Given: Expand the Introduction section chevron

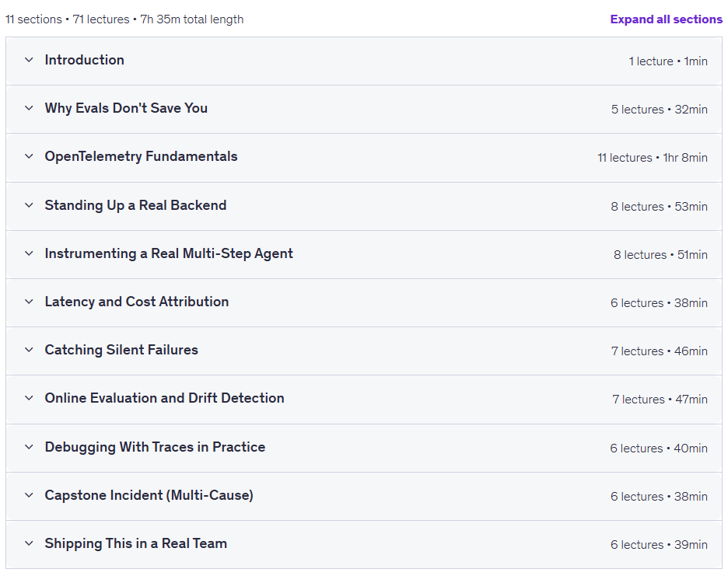Looking at the screenshot, I should pos(29,60).
